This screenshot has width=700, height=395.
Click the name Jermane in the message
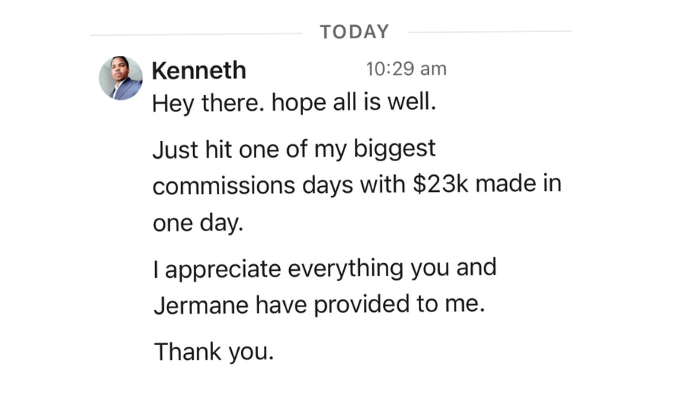pos(201,305)
